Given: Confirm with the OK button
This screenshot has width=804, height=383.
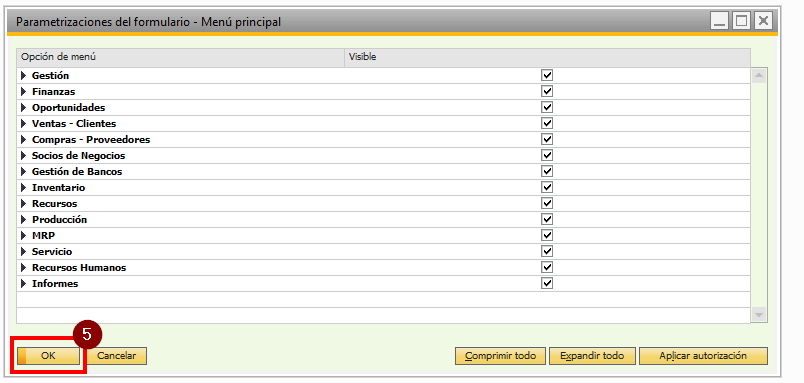Looking at the screenshot, I should click(x=48, y=356).
